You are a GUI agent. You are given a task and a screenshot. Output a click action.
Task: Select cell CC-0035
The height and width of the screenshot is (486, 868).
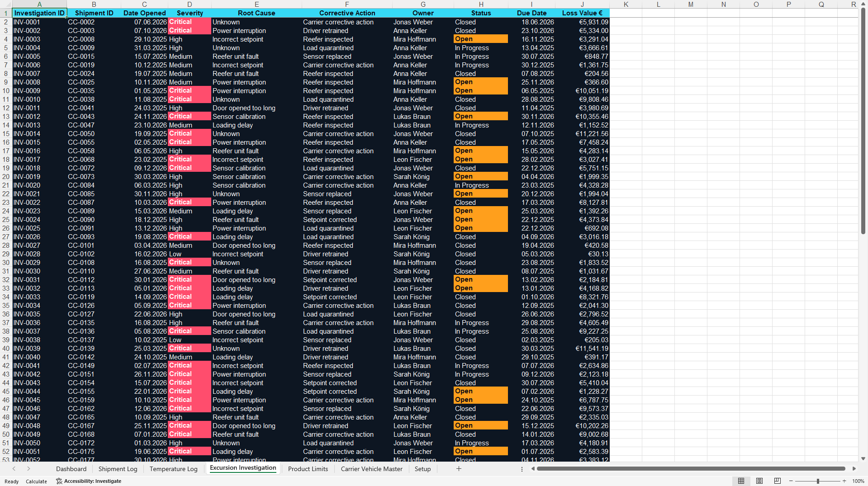94,91
